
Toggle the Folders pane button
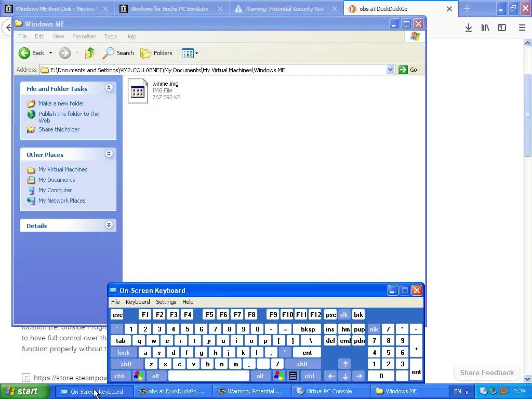[156, 53]
